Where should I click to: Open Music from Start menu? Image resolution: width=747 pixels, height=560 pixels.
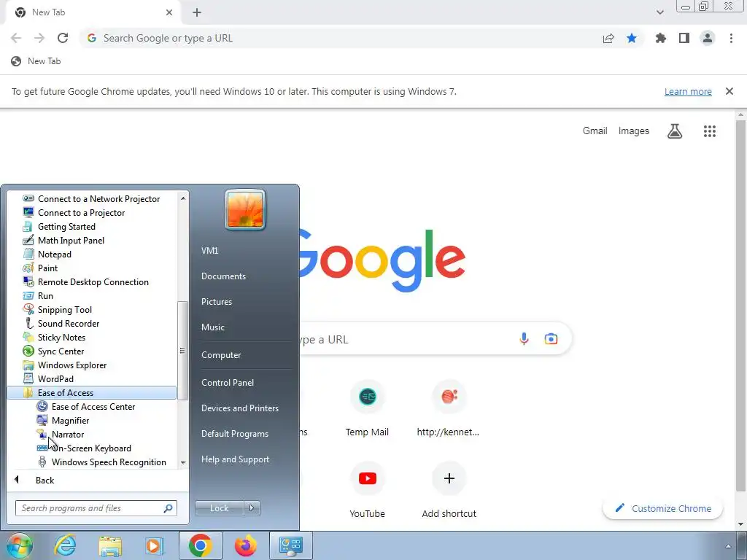[x=212, y=327]
